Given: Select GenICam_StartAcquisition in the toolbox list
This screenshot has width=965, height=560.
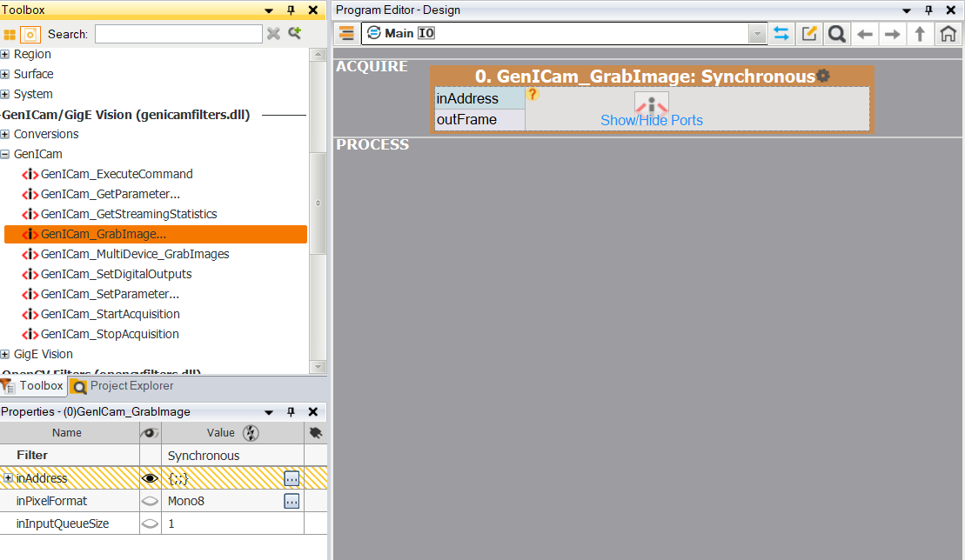Looking at the screenshot, I should [x=110, y=314].
